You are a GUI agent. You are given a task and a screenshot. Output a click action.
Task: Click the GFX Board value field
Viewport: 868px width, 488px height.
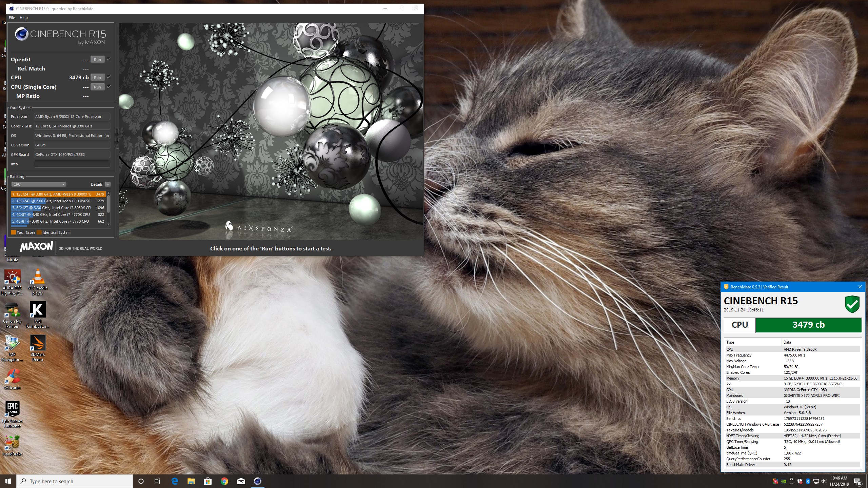pos(72,155)
